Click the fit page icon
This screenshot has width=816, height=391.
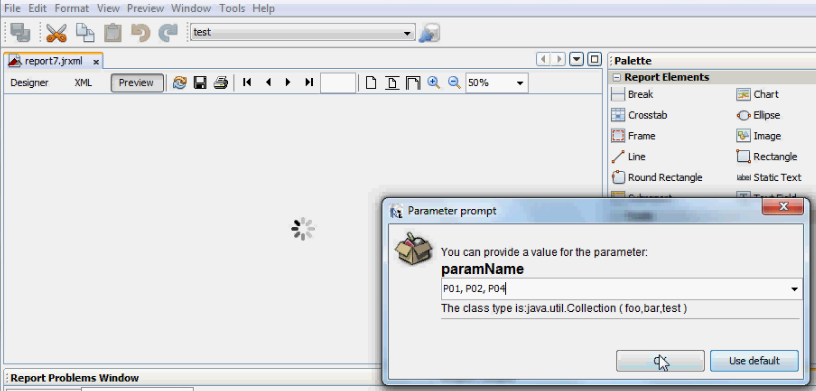click(x=392, y=83)
